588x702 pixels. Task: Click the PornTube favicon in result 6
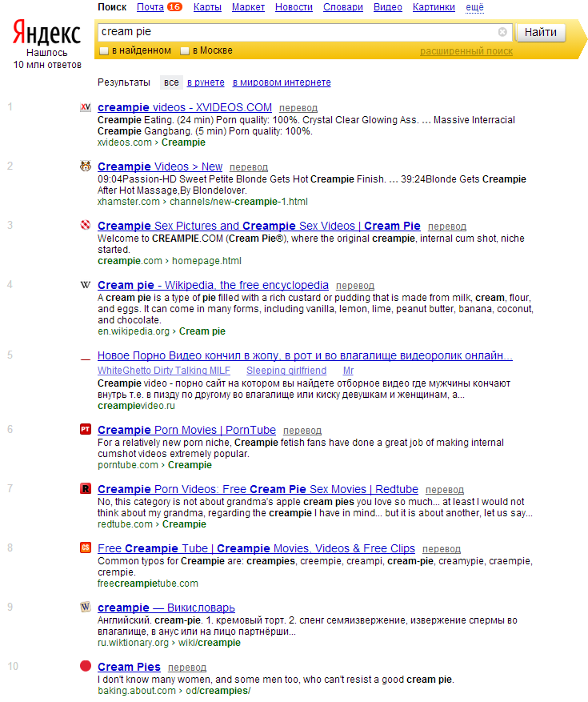pyautogui.click(x=86, y=429)
